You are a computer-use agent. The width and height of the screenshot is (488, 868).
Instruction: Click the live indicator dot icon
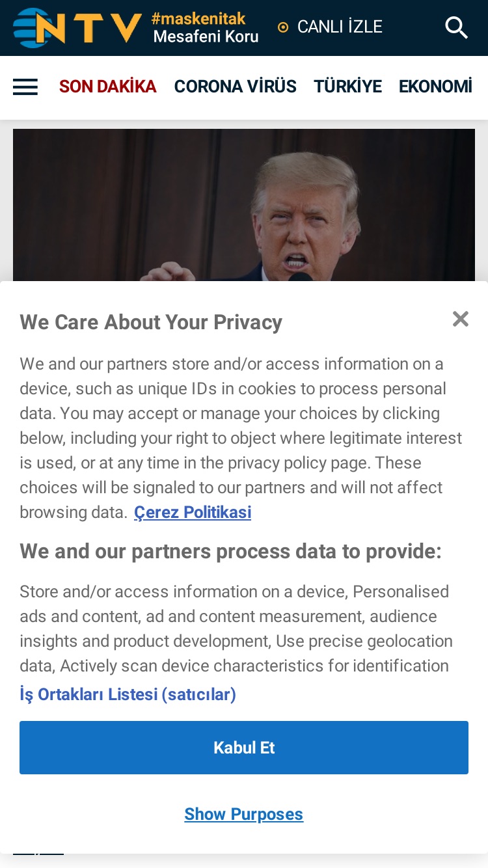pos(283,27)
